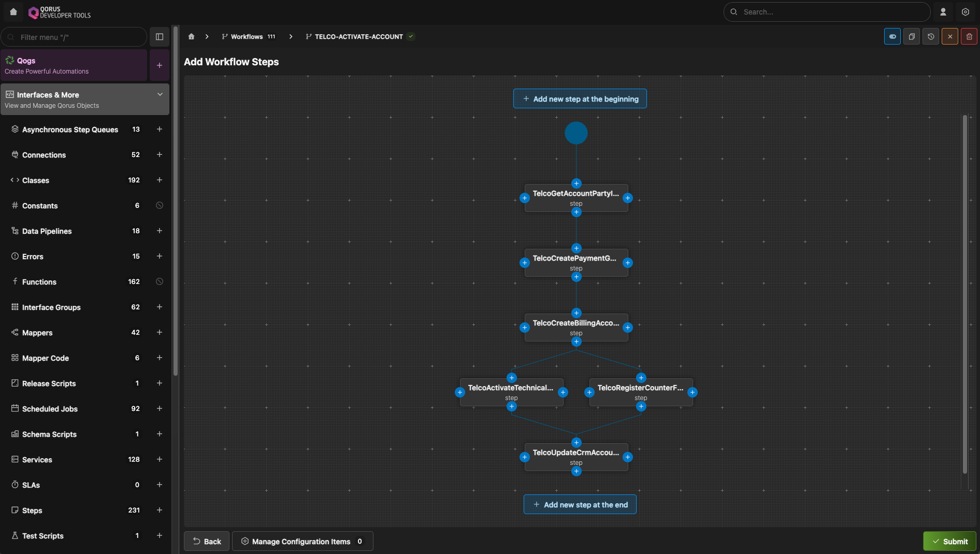Click the disabled circle icon next to Functions

[x=159, y=281]
